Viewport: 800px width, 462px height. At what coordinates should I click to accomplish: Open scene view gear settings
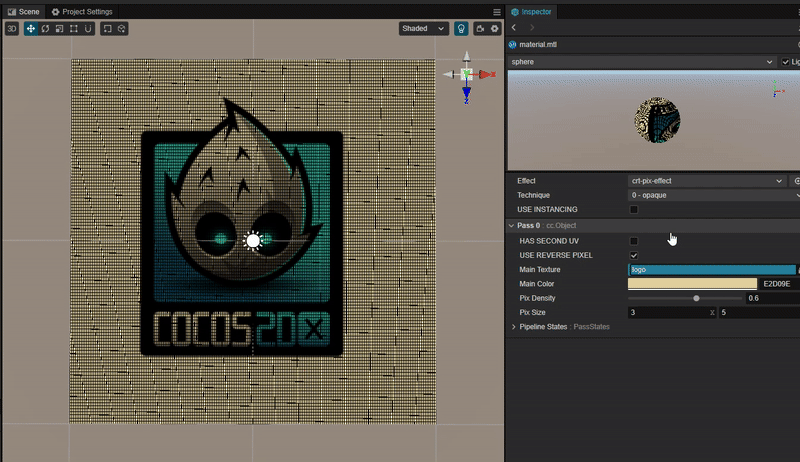(494, 29)
